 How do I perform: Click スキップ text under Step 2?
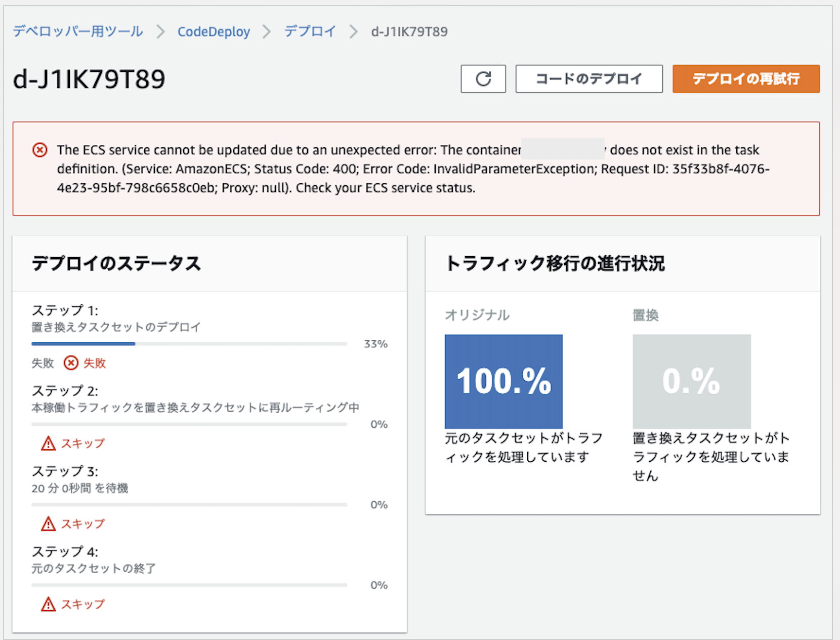[83, 444]
